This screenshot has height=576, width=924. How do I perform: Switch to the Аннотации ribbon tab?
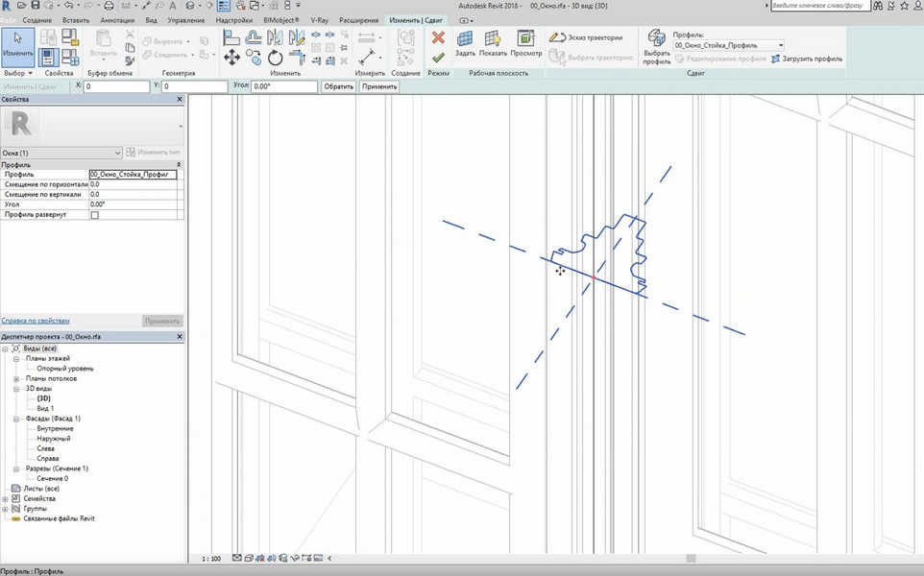coord(117,19)
